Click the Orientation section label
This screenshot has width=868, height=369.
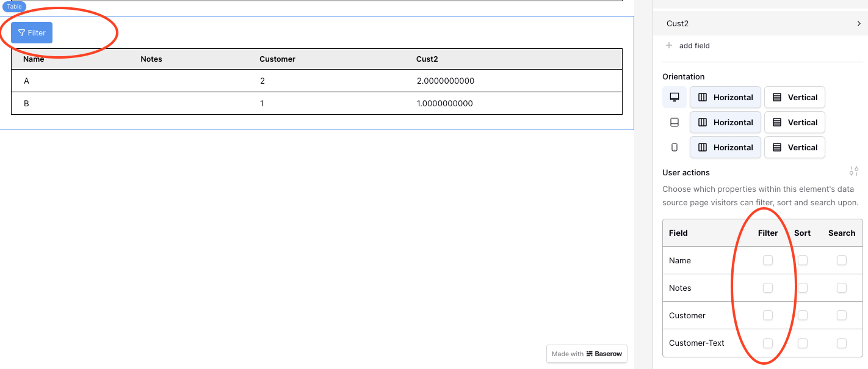pyautogui.click(x=683, y=77)
